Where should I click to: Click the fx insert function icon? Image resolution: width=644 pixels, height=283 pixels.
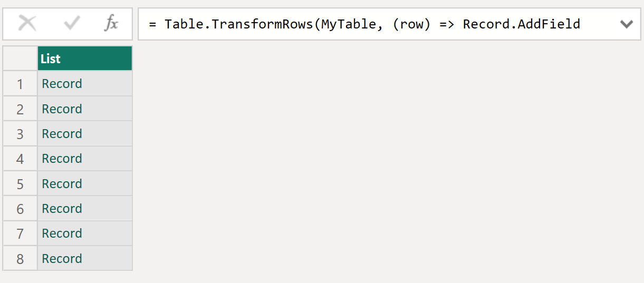click(111, 24)
